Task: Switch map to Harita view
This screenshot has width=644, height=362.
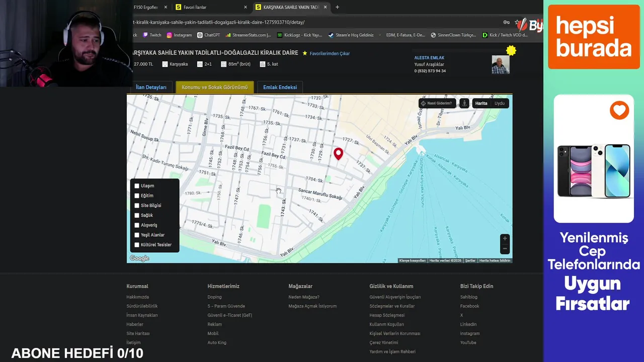Action: tap(481, 103)
